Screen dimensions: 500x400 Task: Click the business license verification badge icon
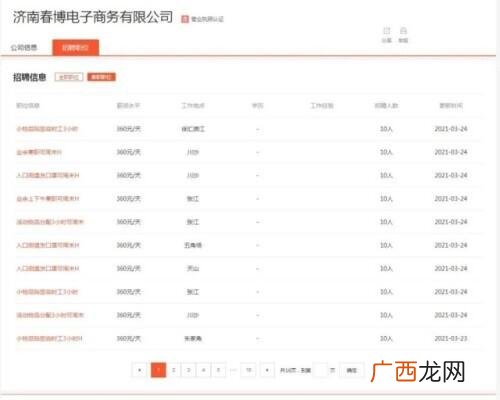(185, 19)
